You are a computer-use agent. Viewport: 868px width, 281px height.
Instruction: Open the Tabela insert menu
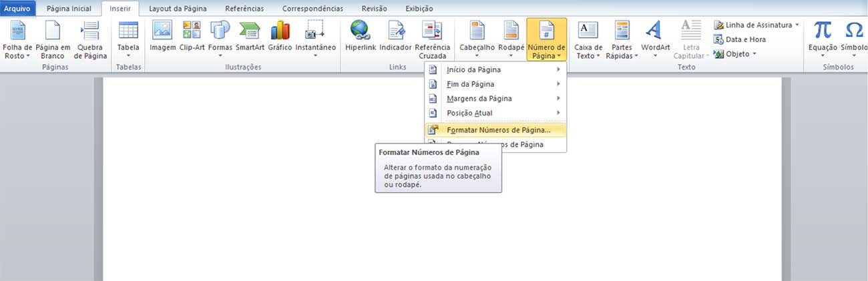(128, 39)
